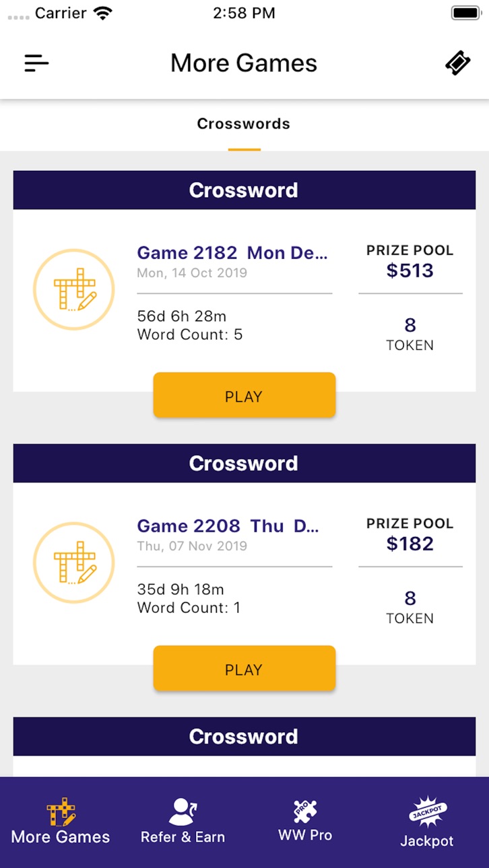Tap the ticket icon in header

tap(458, 63)
